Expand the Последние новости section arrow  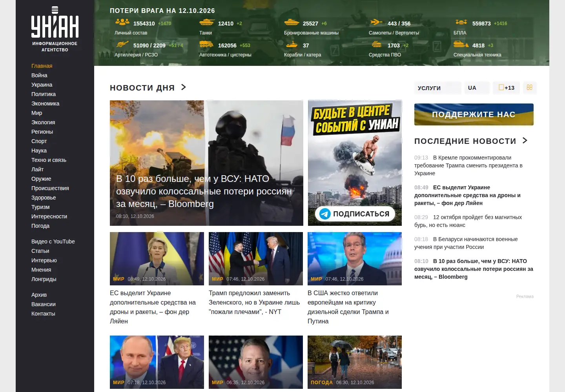525,140
